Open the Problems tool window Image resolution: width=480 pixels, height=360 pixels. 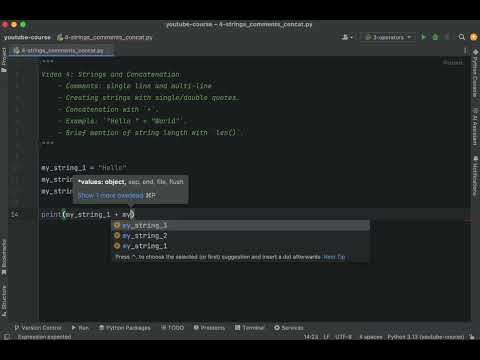pos(209,328)
